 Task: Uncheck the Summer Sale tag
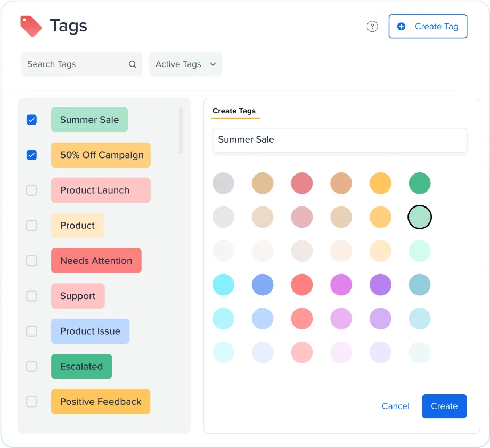[31, 120]
